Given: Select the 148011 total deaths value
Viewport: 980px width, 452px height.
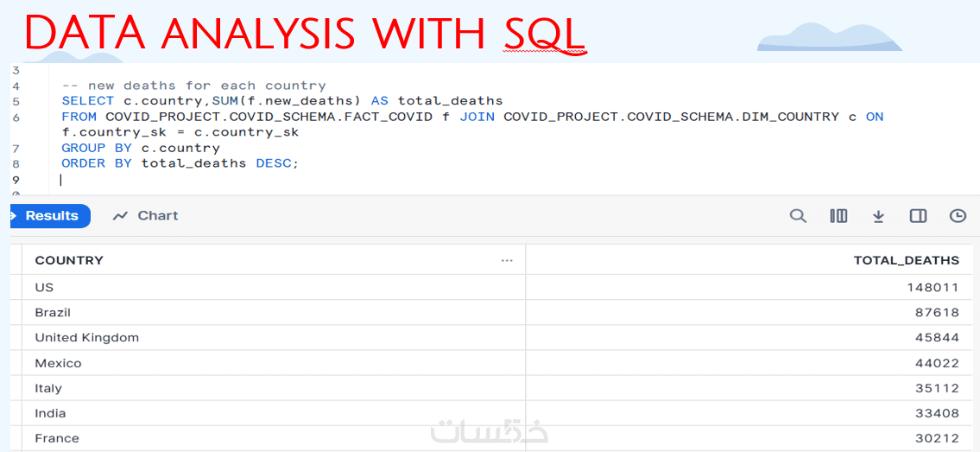Looking at the screenshot, I should click(933, 287).
